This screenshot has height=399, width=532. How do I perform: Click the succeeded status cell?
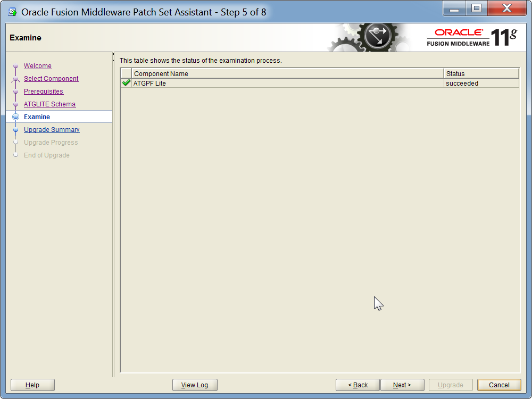[481, 83]
